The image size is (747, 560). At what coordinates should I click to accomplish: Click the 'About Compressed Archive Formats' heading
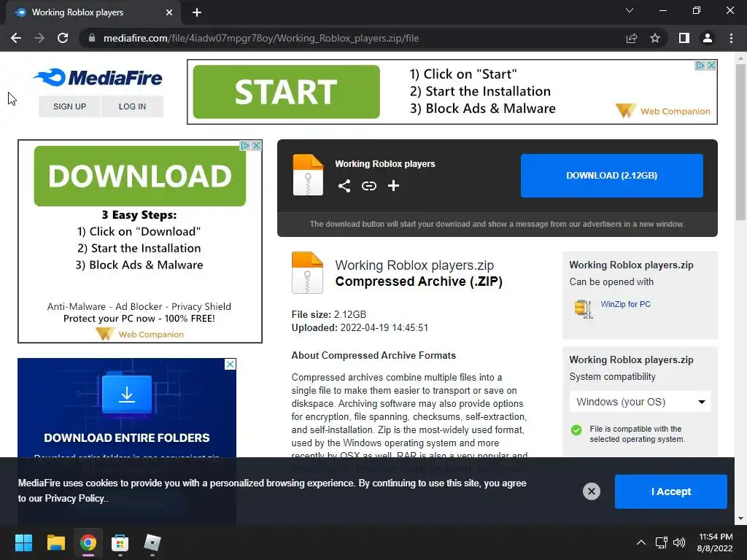[x=373, y=355]
